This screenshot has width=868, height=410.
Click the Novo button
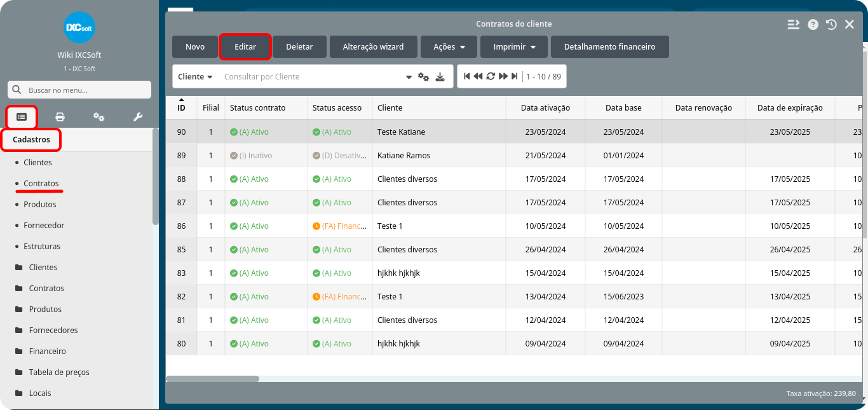[x=195, y=47]
